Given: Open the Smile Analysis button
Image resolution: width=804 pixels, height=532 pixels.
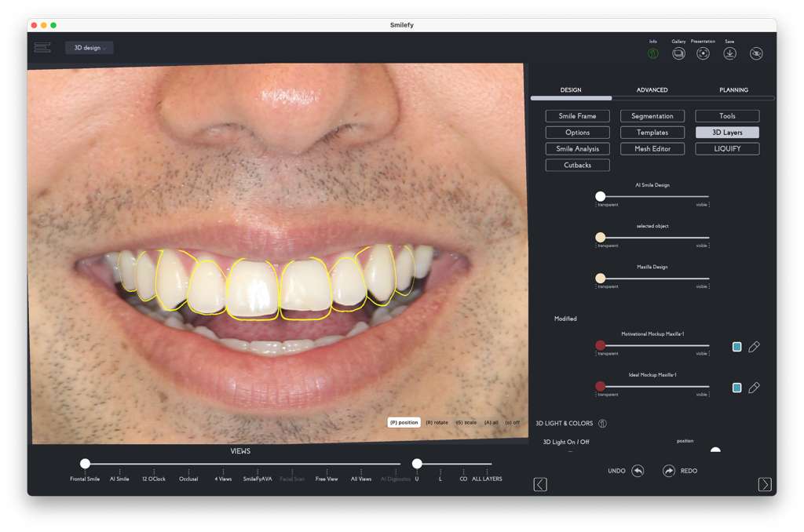Looking at the screenshot, I should tap(577, 149).
